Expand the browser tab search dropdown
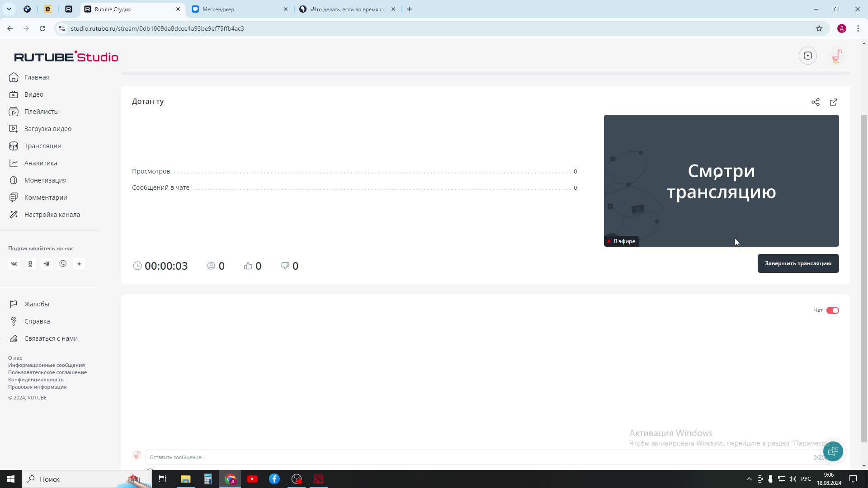868x488 pixels. pos(9,9)
